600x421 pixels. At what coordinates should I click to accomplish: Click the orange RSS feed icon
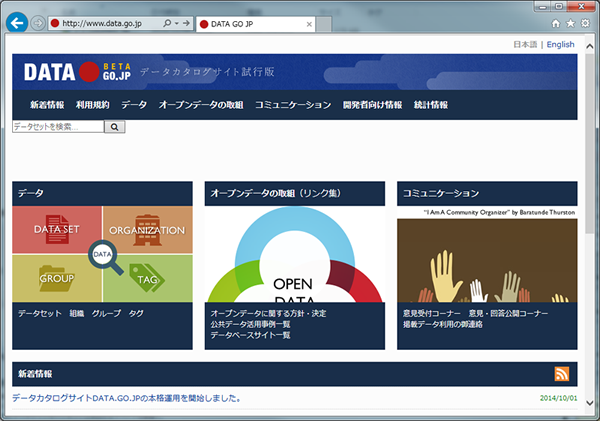click(x=562, y=374)
